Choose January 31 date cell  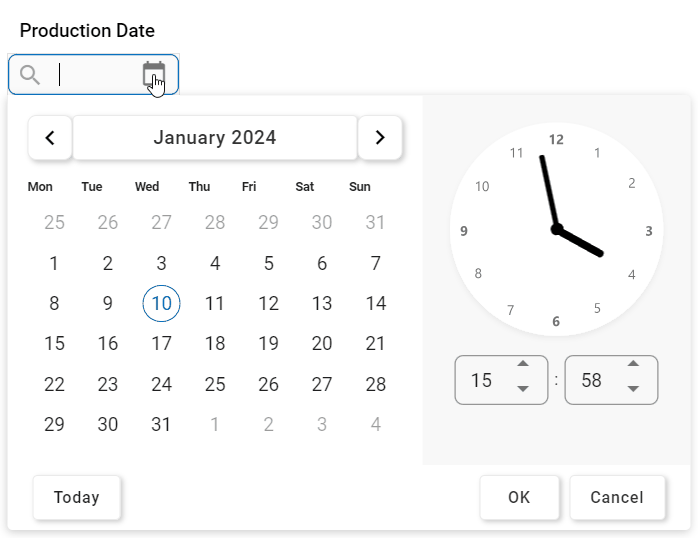161,424
